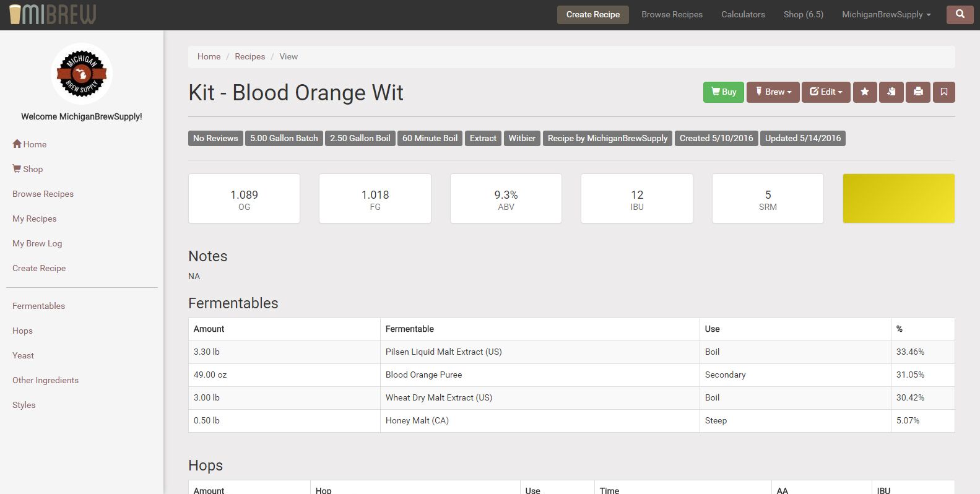Click Create Recipe in top navbar
The height and width of the screenshot is (494, 980).
[592, 14]
